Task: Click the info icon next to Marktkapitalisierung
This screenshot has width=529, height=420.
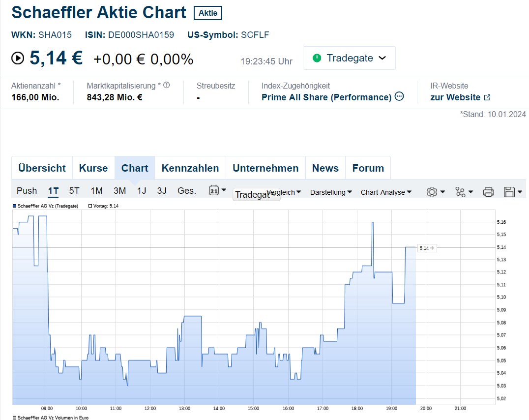Action: [x=167, y=85]
